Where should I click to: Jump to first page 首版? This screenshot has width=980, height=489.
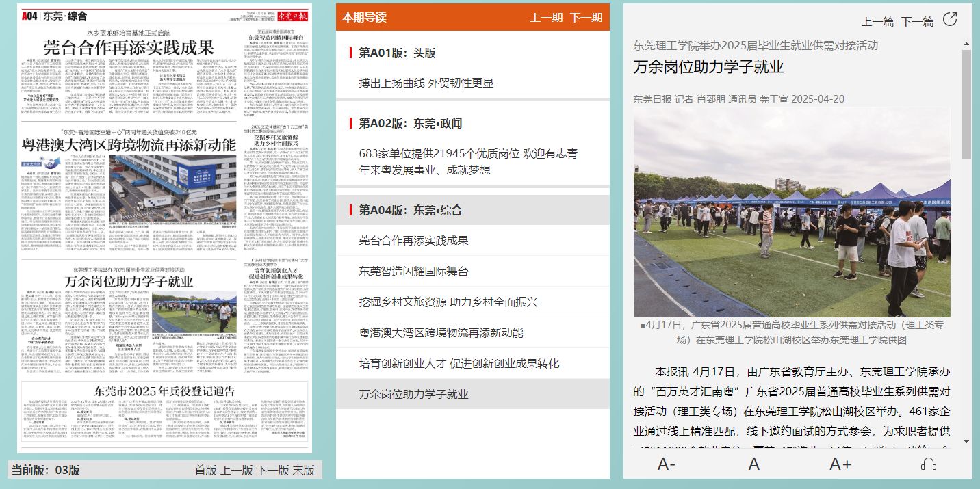205,471
